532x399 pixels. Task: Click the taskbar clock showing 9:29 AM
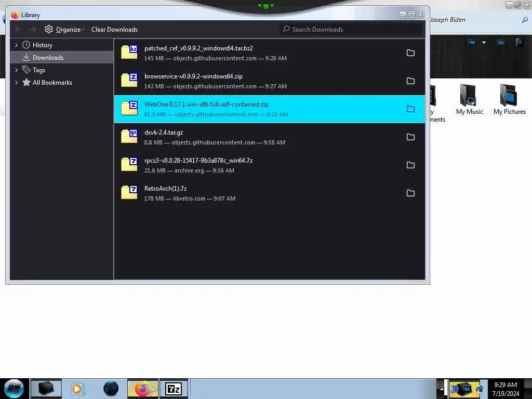(506, 389)
